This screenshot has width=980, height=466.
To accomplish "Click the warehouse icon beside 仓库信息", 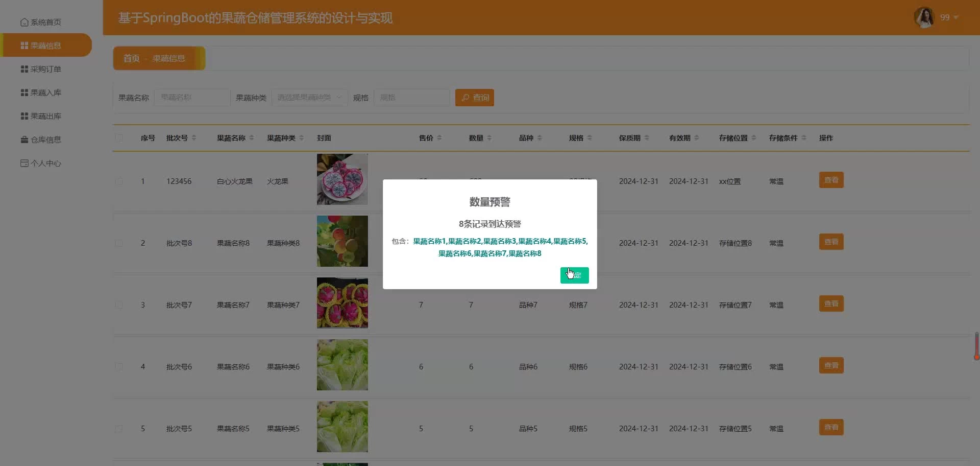I will pyautogui.click(x=24, y=139).
